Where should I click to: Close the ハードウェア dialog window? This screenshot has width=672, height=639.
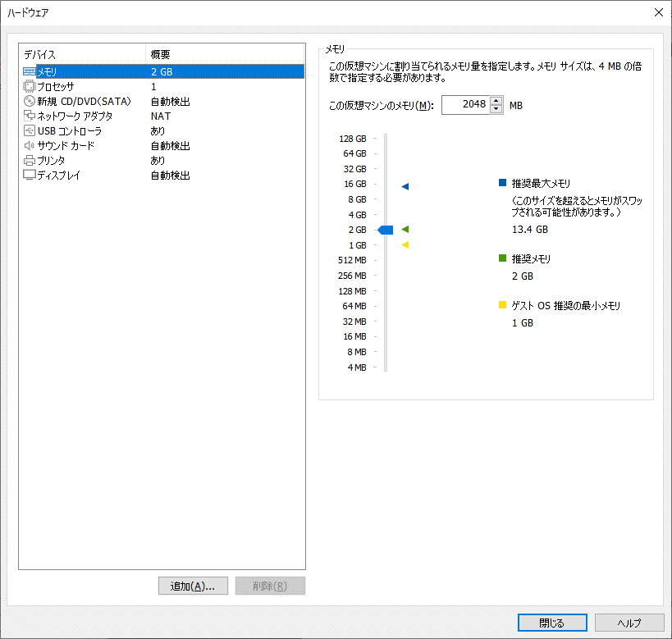[x=659, y=12]
